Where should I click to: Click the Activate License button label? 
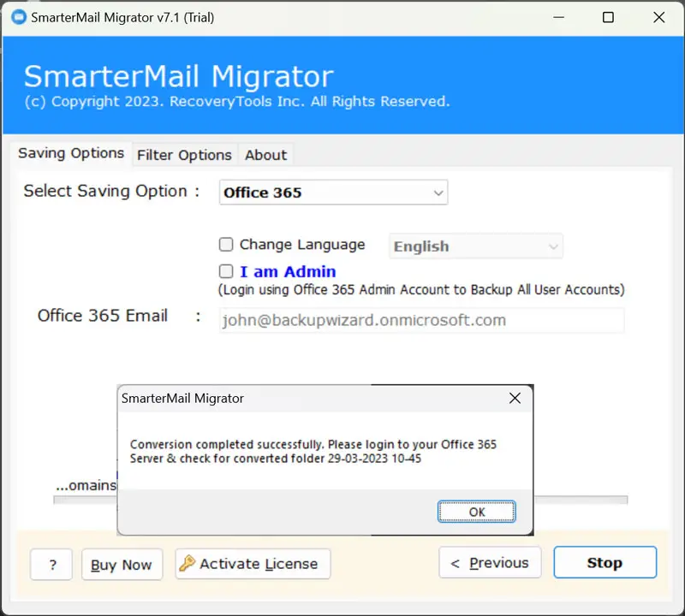pos(259,564)
